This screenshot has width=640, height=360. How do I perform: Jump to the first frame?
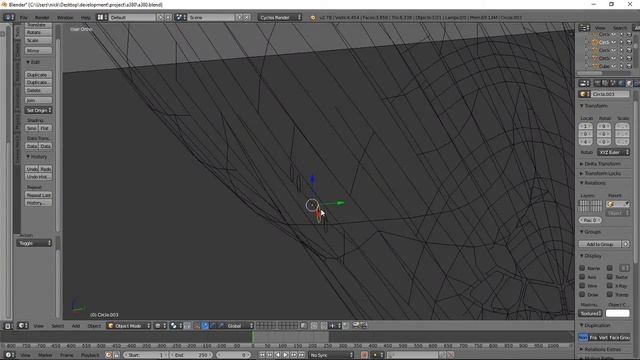click(262, 355)
